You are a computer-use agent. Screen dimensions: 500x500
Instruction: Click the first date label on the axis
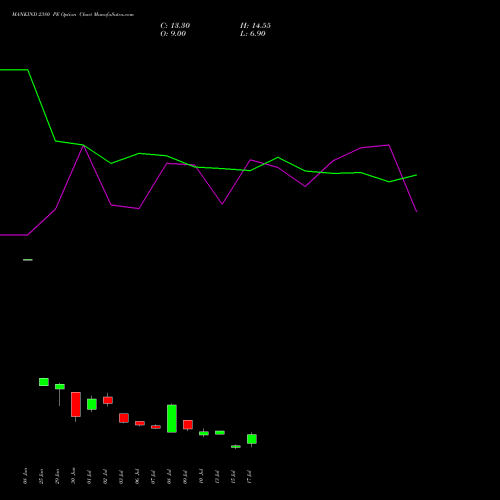25,476
